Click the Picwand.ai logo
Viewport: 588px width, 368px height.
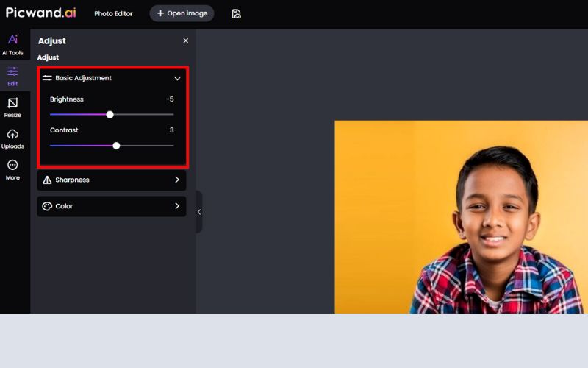[40, 13]
